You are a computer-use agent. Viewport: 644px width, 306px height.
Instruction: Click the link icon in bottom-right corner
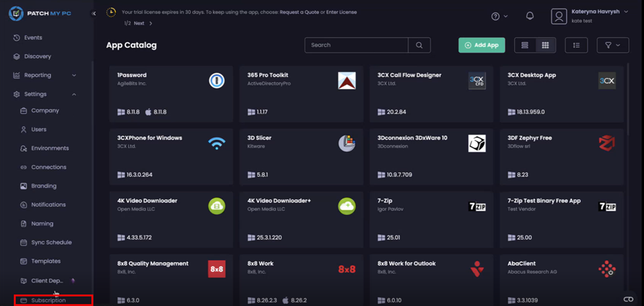[628, 299]
